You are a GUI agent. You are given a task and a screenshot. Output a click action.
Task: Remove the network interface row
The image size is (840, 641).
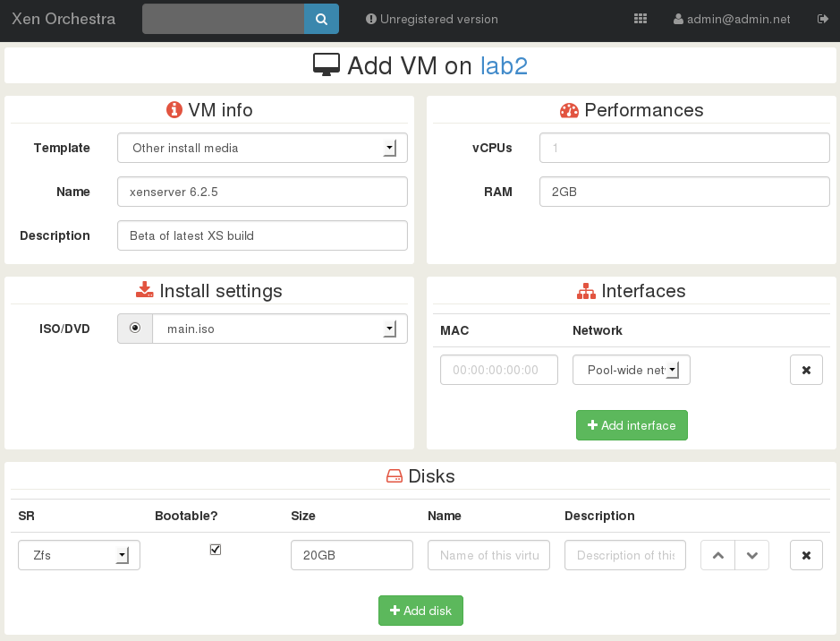pyautogui.click(x=806, y=370)
